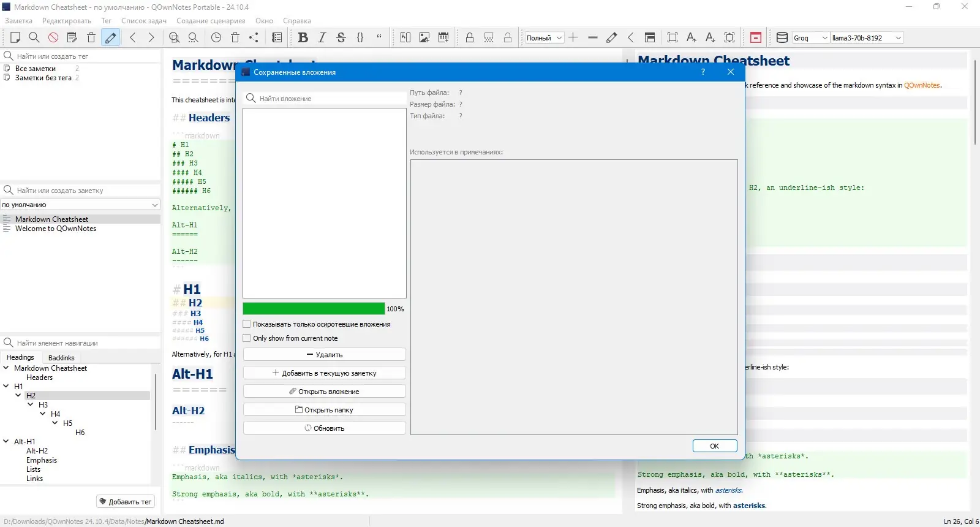The image size is (980, 527).
Task: Collapse the H5 node in navigation tree
Action: (x=55, y=423)
